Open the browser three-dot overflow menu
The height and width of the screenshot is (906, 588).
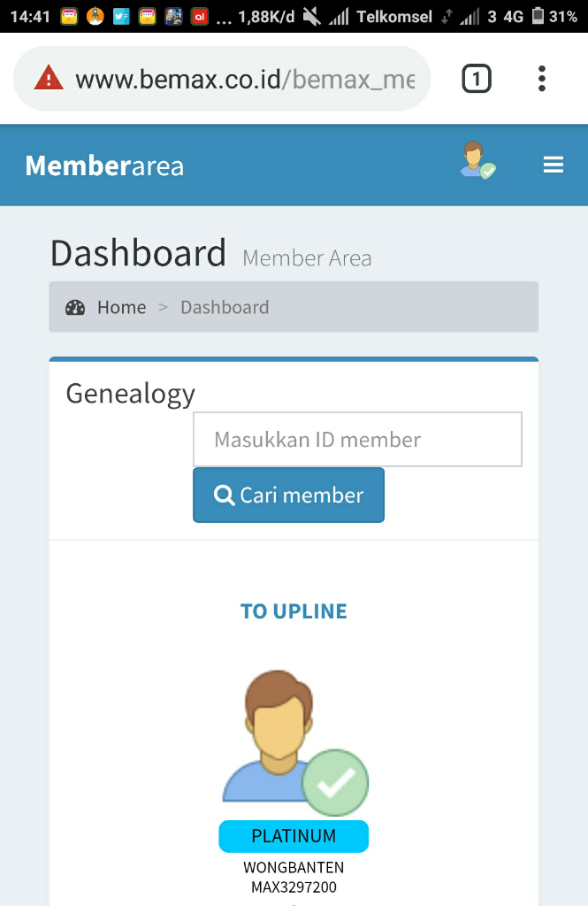pos(541,79)
